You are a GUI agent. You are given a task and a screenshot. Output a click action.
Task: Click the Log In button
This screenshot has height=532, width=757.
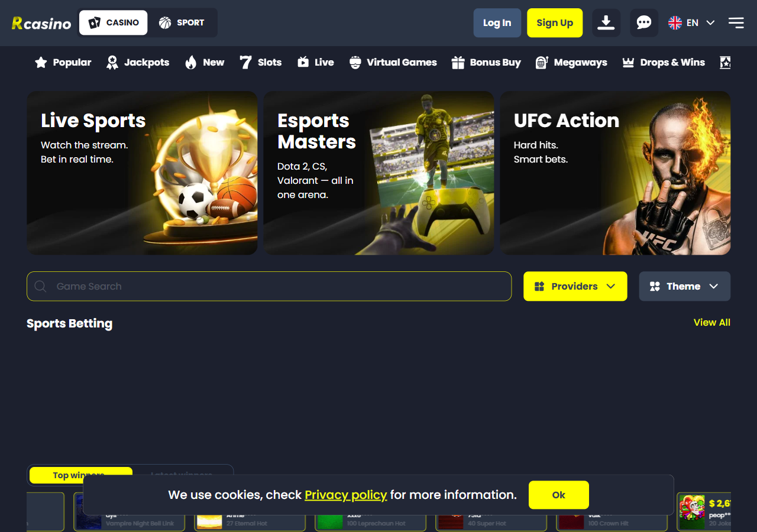point(497,23)
